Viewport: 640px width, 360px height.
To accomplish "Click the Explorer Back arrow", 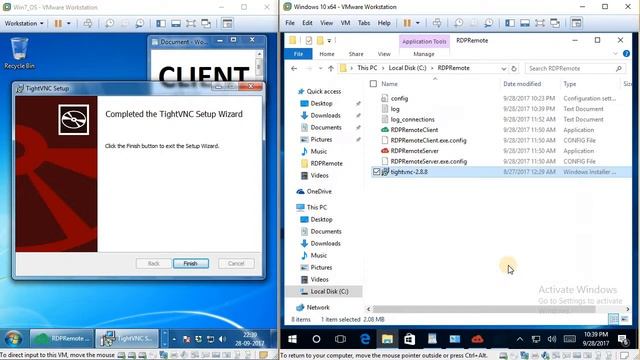I will tap(294, 68).
